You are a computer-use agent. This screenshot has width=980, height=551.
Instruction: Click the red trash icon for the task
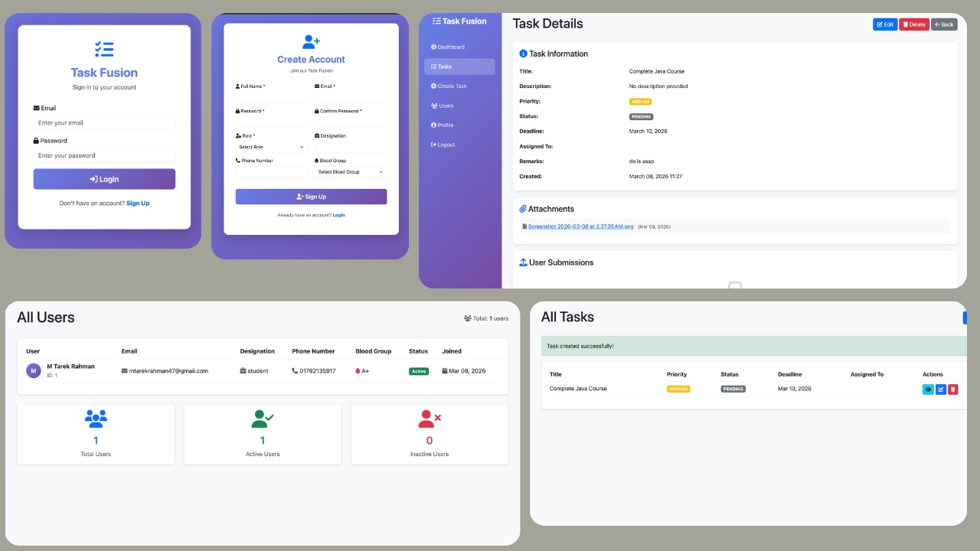click(x=952, y=389)
